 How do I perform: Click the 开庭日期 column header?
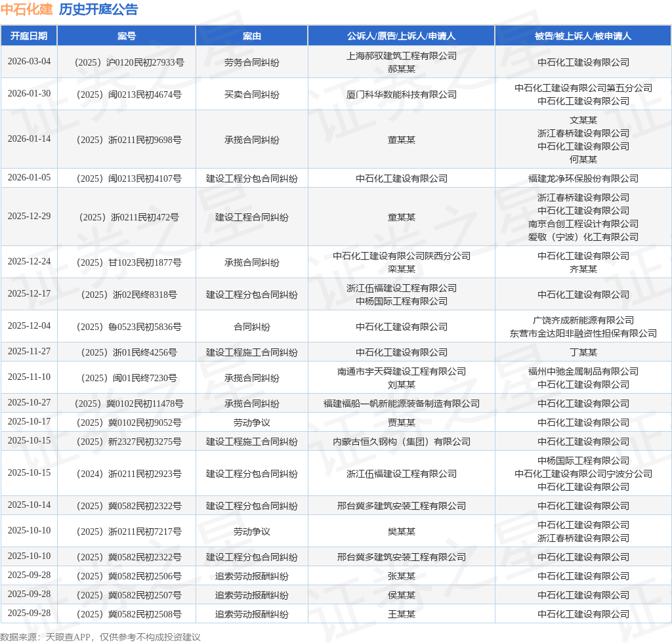tap(29, 36)
